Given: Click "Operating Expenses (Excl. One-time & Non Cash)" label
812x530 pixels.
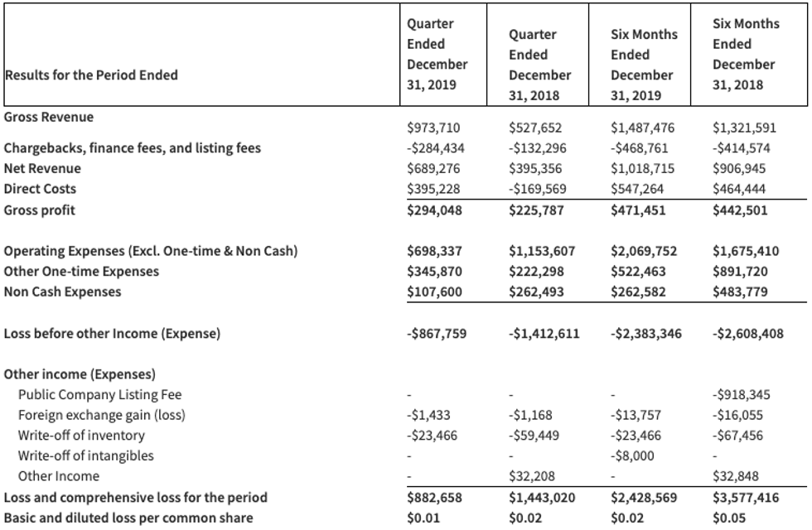Looking at the screenshot, I should pyautogui.click(x=151, y=251).
